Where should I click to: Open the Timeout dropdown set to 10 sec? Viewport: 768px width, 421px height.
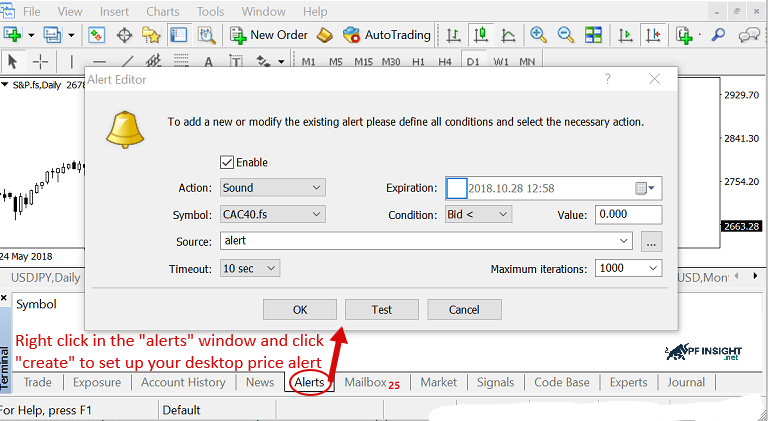coord(250,268)
